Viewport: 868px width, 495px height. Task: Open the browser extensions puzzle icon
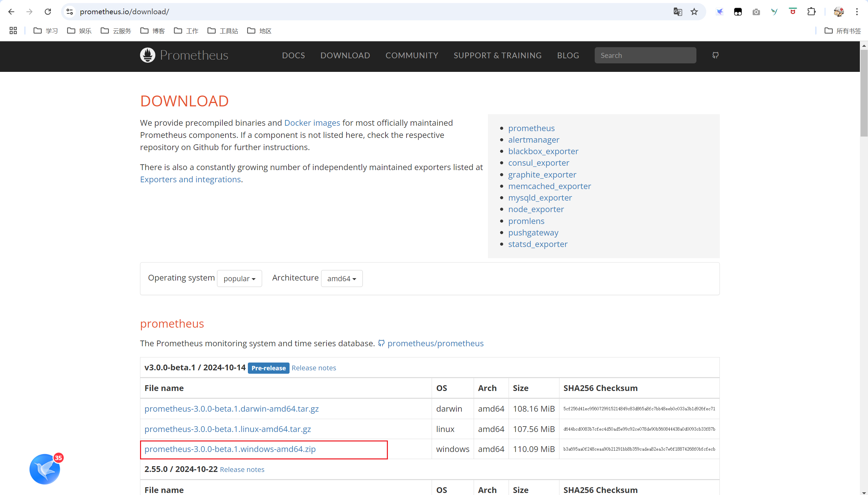tap(811, 12)
